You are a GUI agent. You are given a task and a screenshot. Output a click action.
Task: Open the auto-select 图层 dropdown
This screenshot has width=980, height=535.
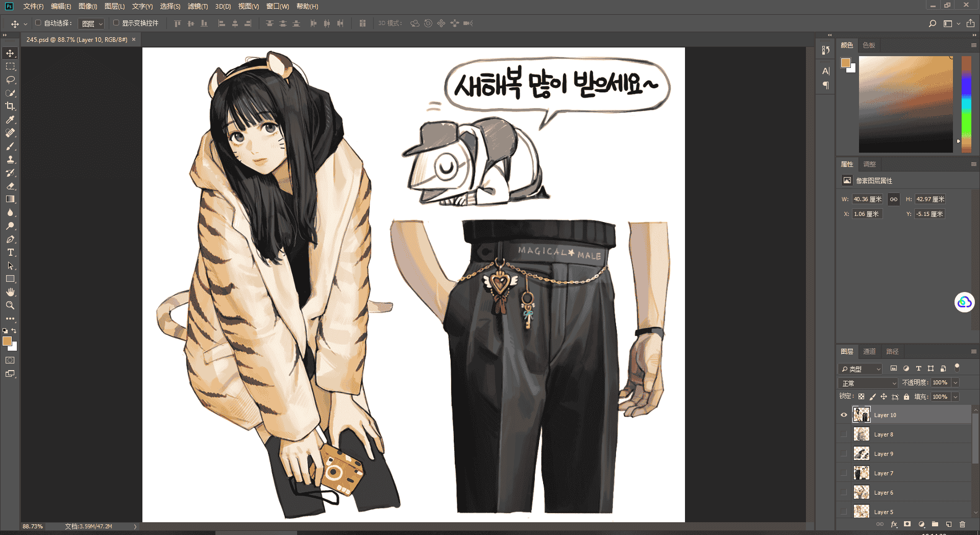tap(92, 23)
